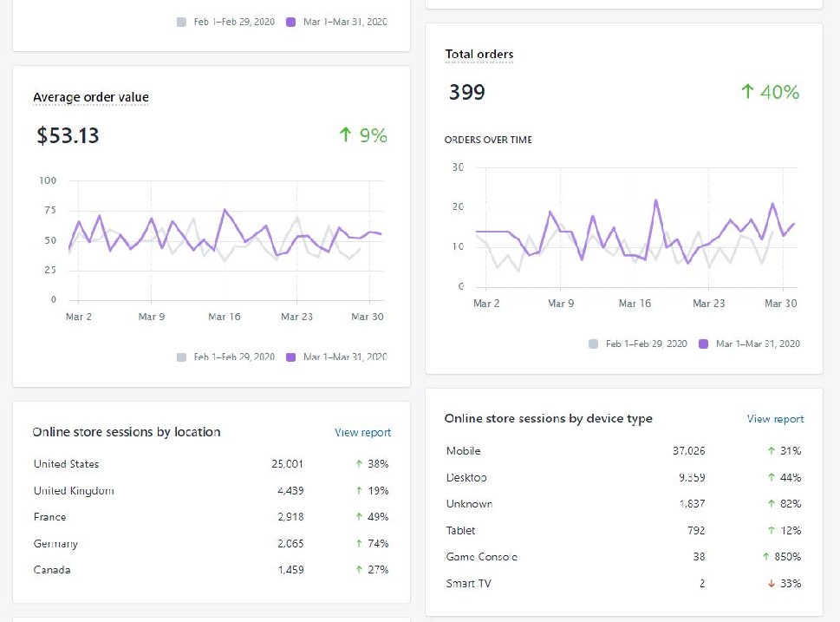Screen dimensions: 840x622
Task: Click Mar 16 label on Average order value axis
Action: pos(225,317)
